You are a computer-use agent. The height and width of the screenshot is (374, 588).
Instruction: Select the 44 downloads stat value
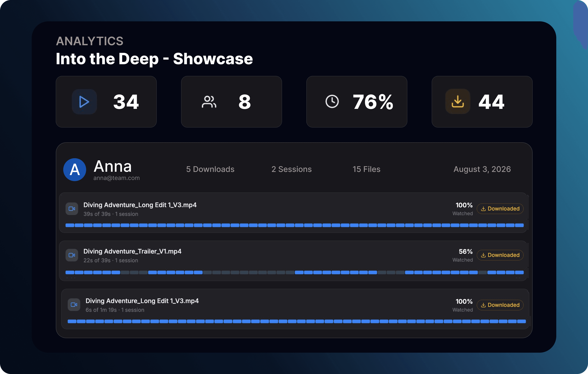click(491, 102)
